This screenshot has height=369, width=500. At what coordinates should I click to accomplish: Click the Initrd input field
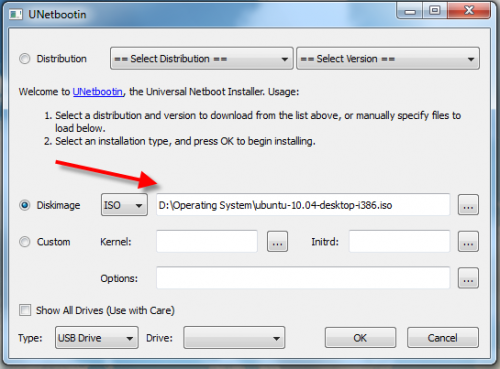pyautogui.click(x=399, y=242)
